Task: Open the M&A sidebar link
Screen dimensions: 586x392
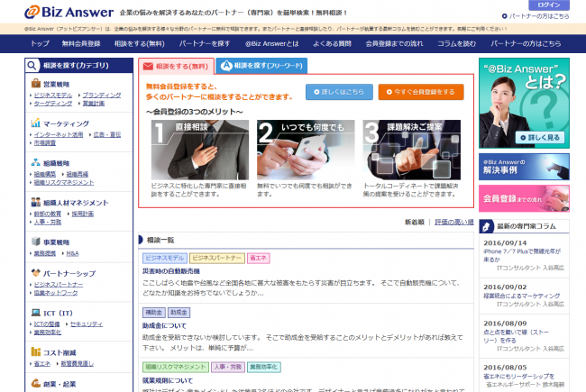Action: 72,253
